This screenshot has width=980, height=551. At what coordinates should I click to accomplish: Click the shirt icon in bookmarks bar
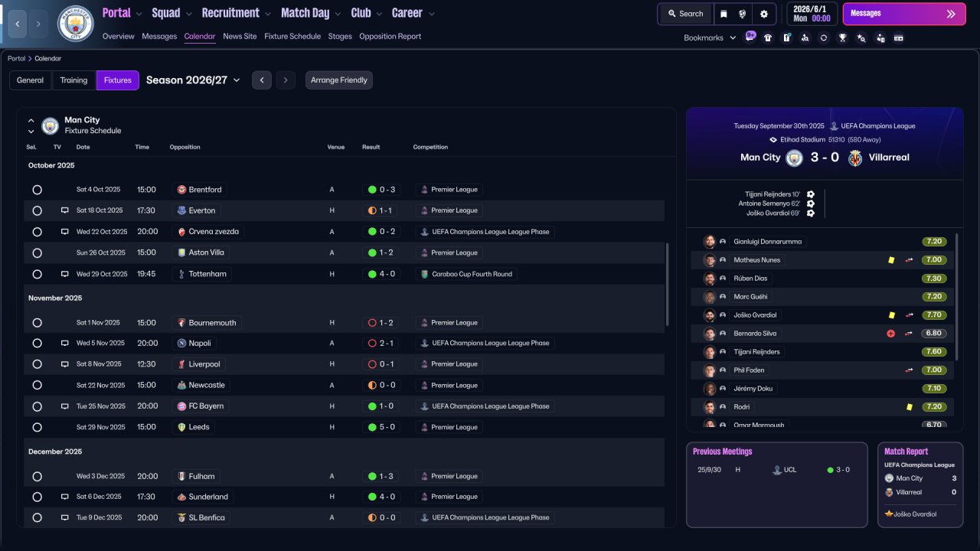768,37
